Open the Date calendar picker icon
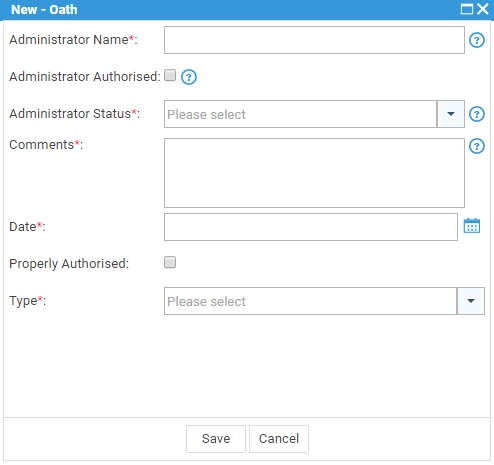Image resolution: width=494 pixels, height=465 pixels. [x=472, y=226]
